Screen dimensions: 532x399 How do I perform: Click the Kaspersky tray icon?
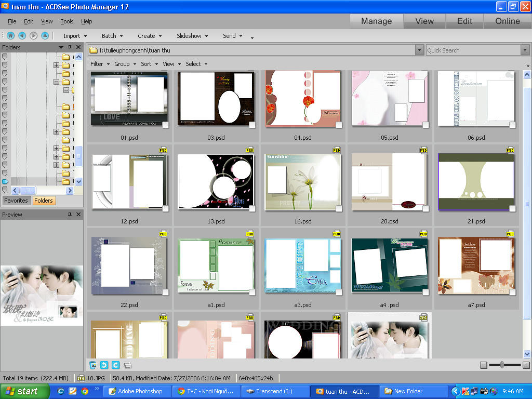point(465,392)
